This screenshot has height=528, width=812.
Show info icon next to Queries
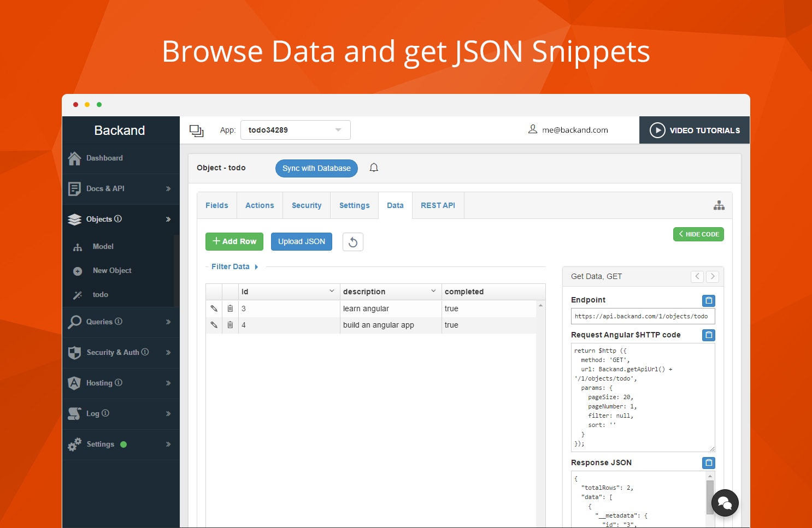pos(119,322)
